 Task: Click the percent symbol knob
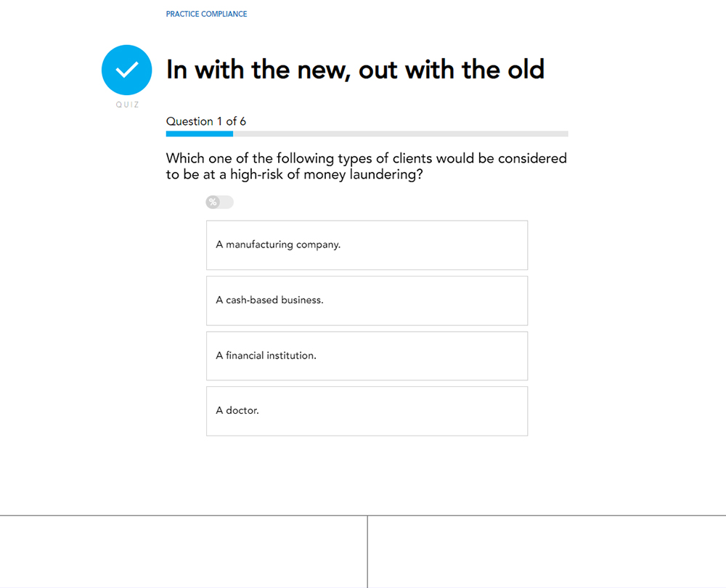pyautogui.click(x=213, y=202)
